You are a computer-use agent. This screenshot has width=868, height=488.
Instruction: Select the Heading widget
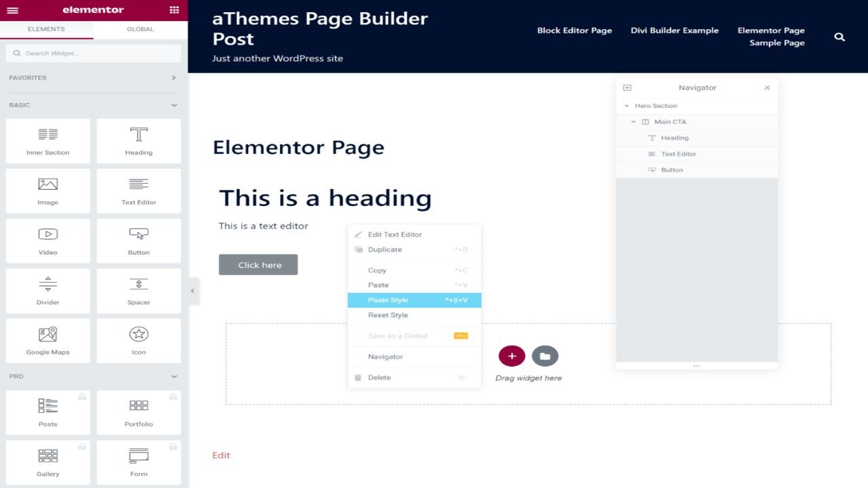(x=139, y=141)
